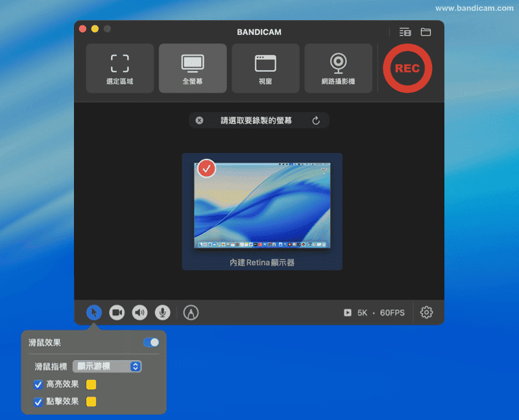Open the settings gear icon
This screenshot has height=420, width=519.
pos(426,312)
